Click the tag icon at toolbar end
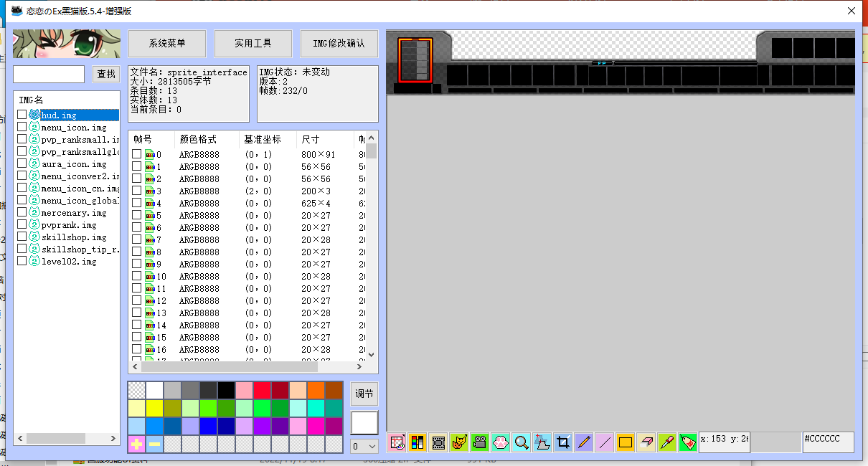 click(x=688, y=442)
